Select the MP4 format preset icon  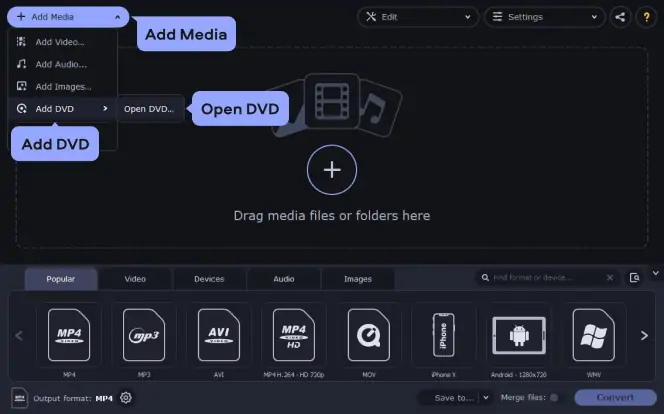[x=68, y=335]
